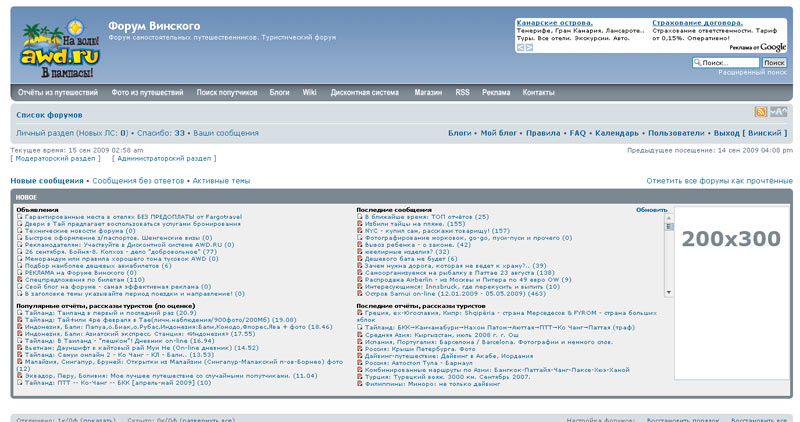
Task: Open 'Модераторский раздел' link
Action: click(x=55, y=159)
